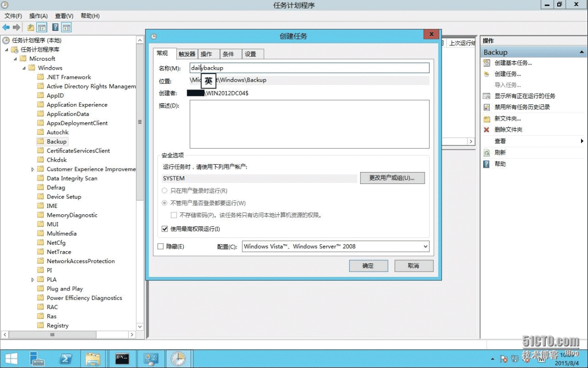Viewport: 588px width, 368px height.
Task: Uncheck 使用最高权限运行 checkbox
Action: pyautogui.click(x=165, y=229)
